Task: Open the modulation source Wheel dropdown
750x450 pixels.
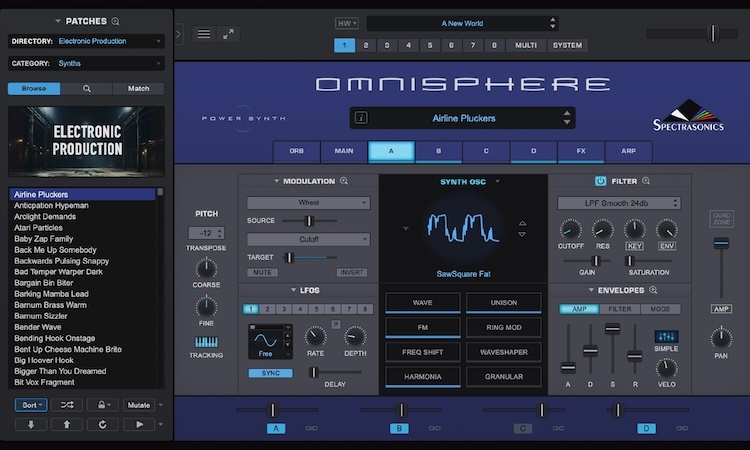Action: 308,203
